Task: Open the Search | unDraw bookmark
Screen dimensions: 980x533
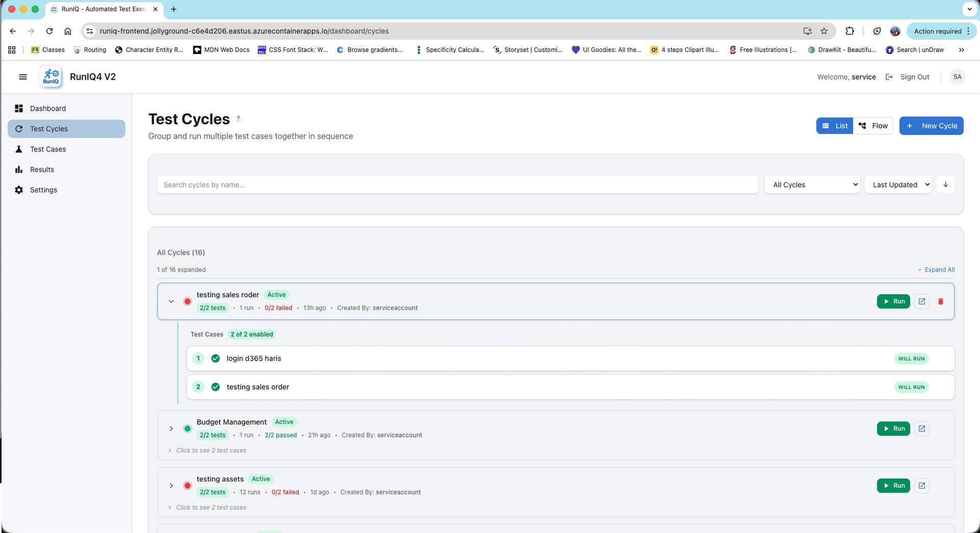Action: click(x=915, y=50)
